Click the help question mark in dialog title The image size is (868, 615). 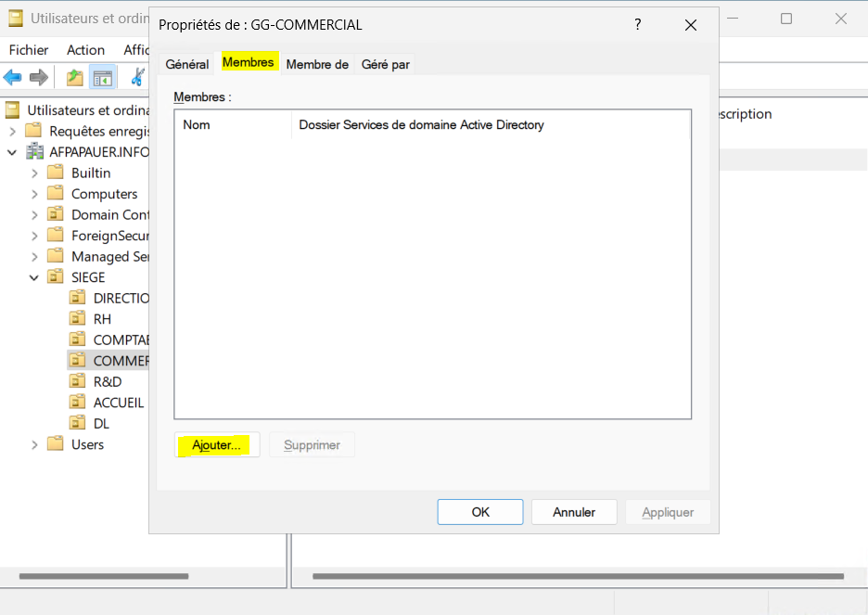pos(638,25)
